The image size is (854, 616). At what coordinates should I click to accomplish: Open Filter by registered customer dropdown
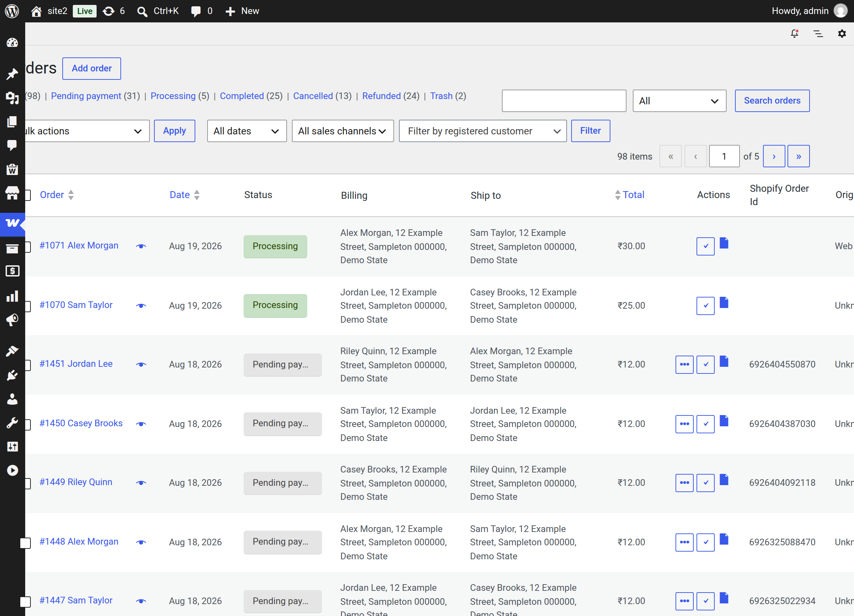[x=483, y=131]
